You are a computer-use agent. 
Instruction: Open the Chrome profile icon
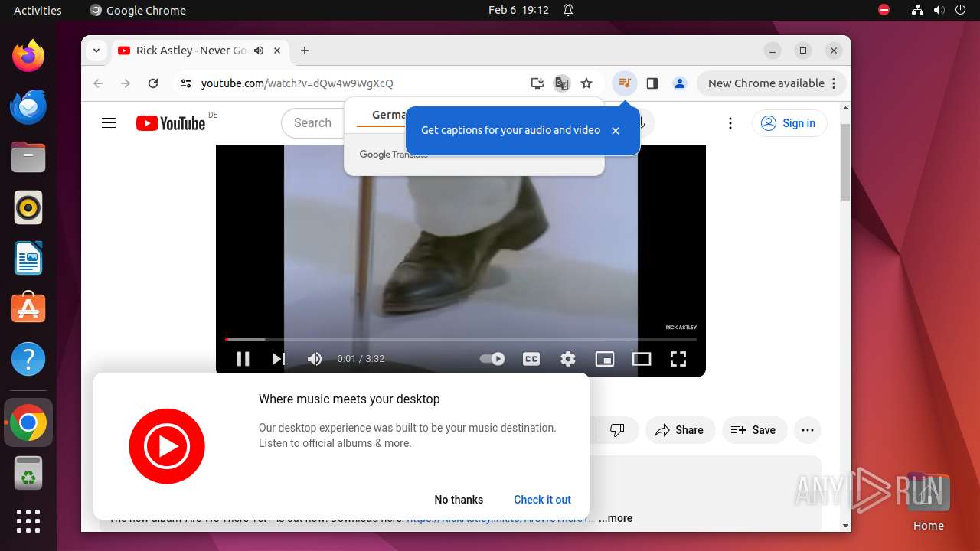[680, 83]
